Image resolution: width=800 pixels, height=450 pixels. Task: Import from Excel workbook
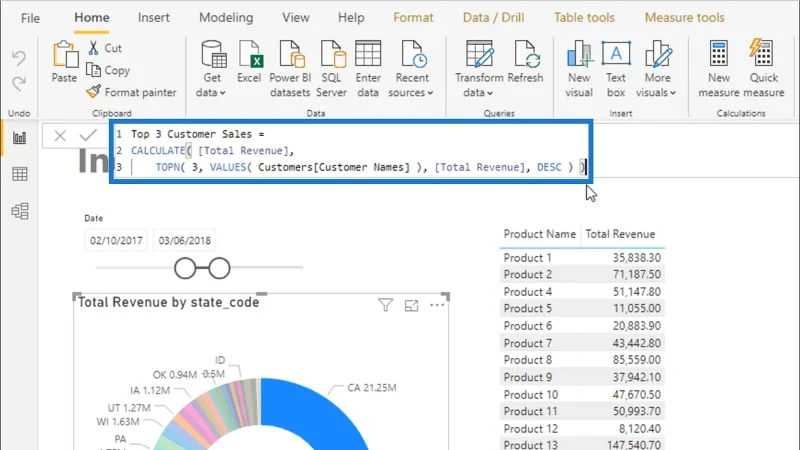point(249,61)
